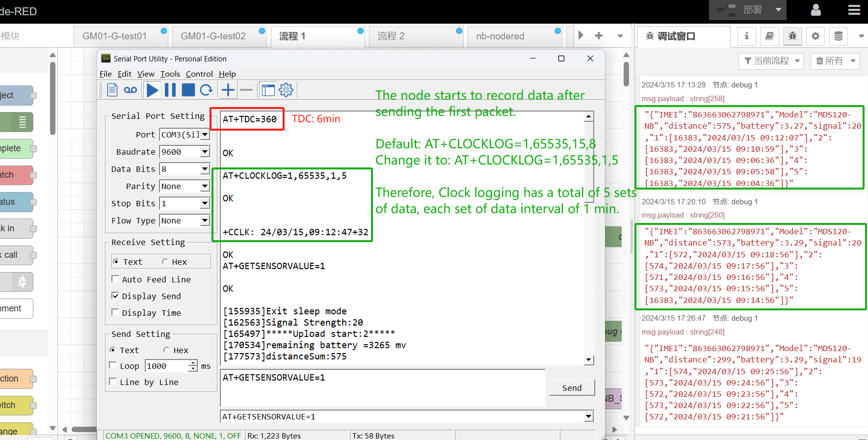868x440 pixels.
Task: Open the Data Bits dropdown
Action: coord(205,169)
